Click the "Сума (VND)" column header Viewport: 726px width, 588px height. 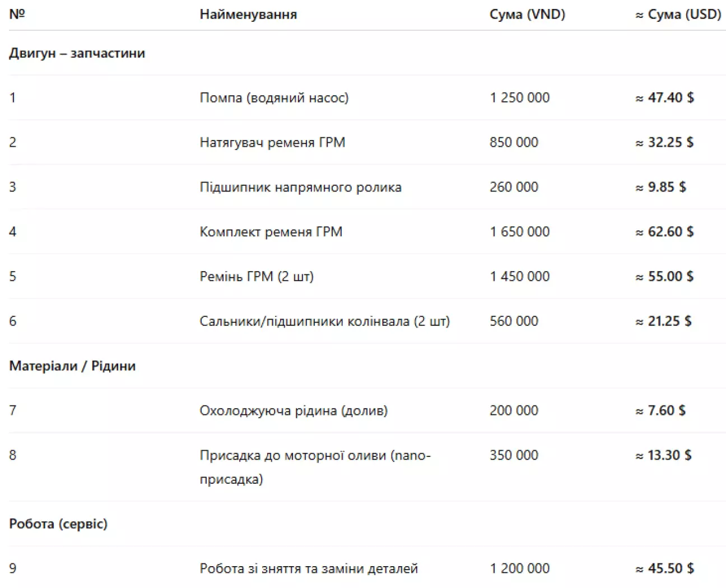pos(527,15)
